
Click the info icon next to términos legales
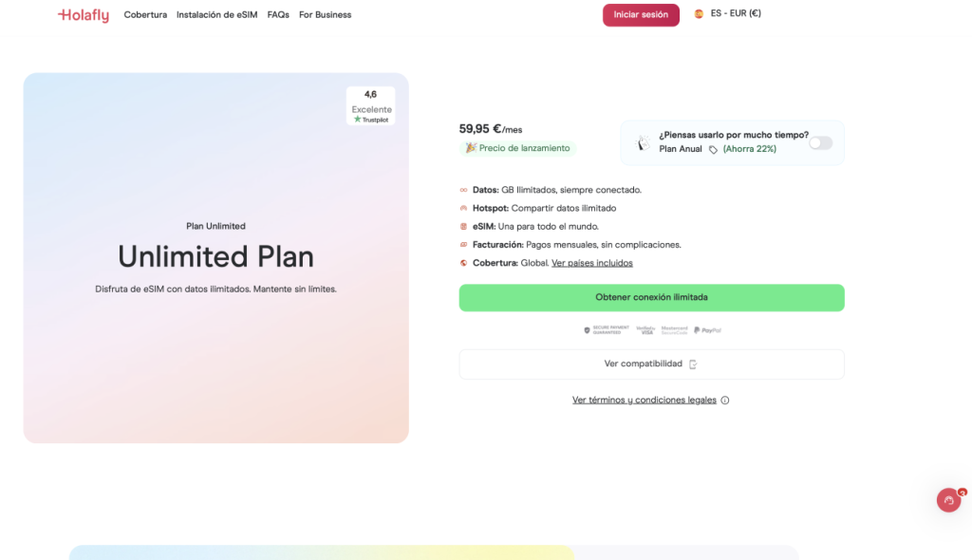point(724,400)
